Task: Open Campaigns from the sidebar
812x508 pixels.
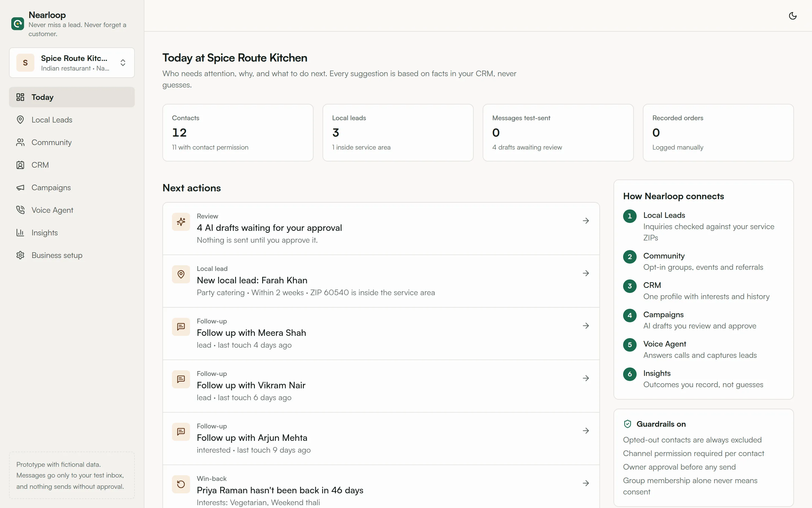Action: pos(72,187)
